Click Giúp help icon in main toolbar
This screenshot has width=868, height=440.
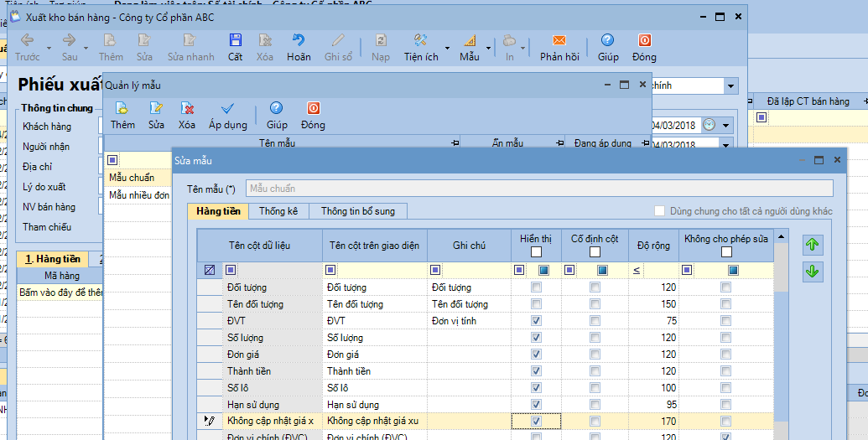(607, 40)
